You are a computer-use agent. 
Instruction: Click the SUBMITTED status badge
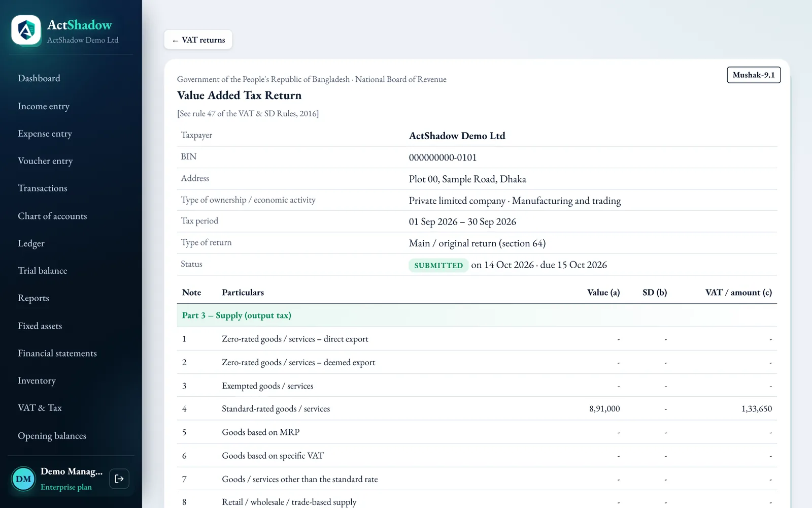[438, 265]
